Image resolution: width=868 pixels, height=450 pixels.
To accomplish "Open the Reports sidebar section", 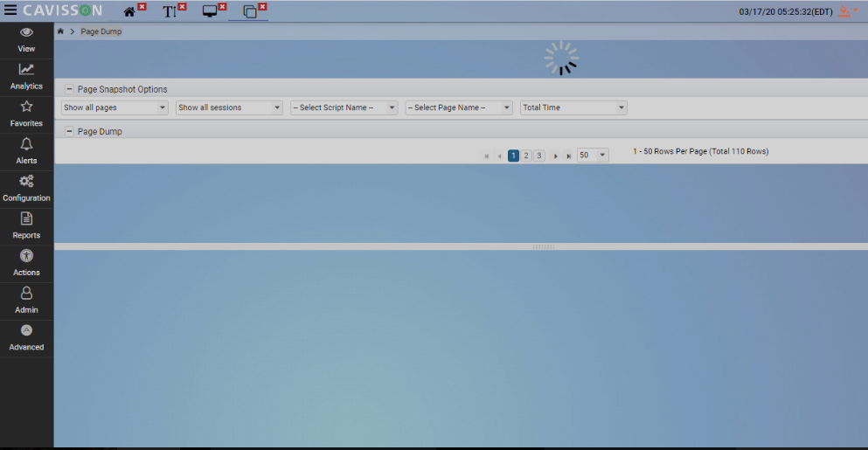I will pos(26,226).
